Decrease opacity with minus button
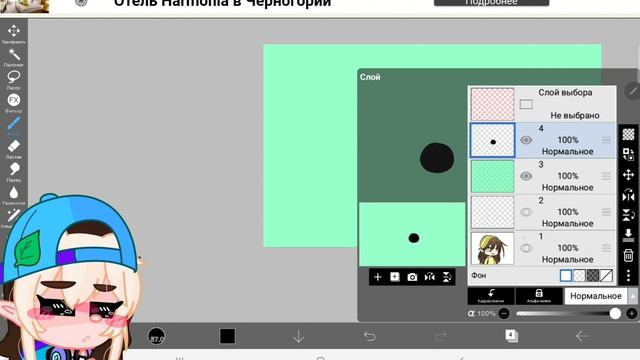The height and width of the screenshot is (360, 640). tap(504, 313)
